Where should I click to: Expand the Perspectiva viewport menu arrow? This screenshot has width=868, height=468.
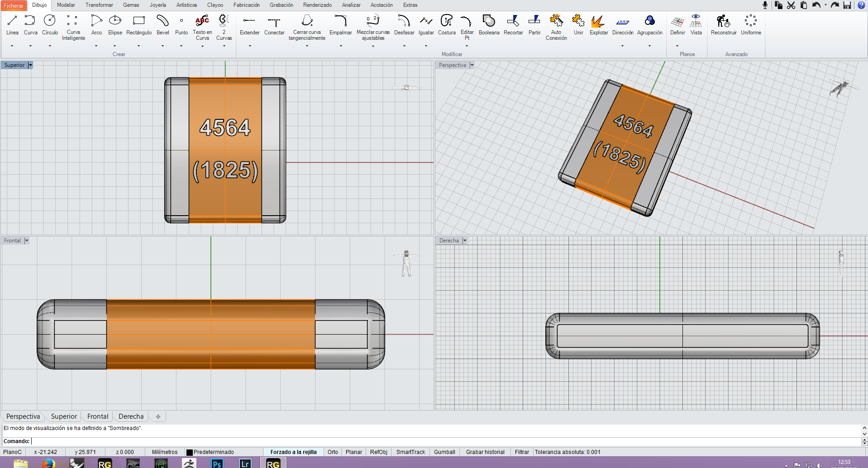click(472, 65)
